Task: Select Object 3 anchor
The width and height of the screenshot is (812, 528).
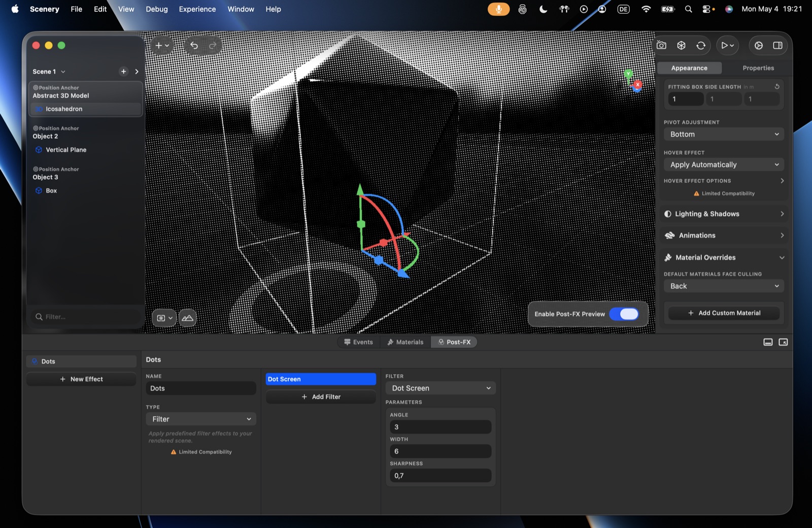Action: [x=45, y=177]
